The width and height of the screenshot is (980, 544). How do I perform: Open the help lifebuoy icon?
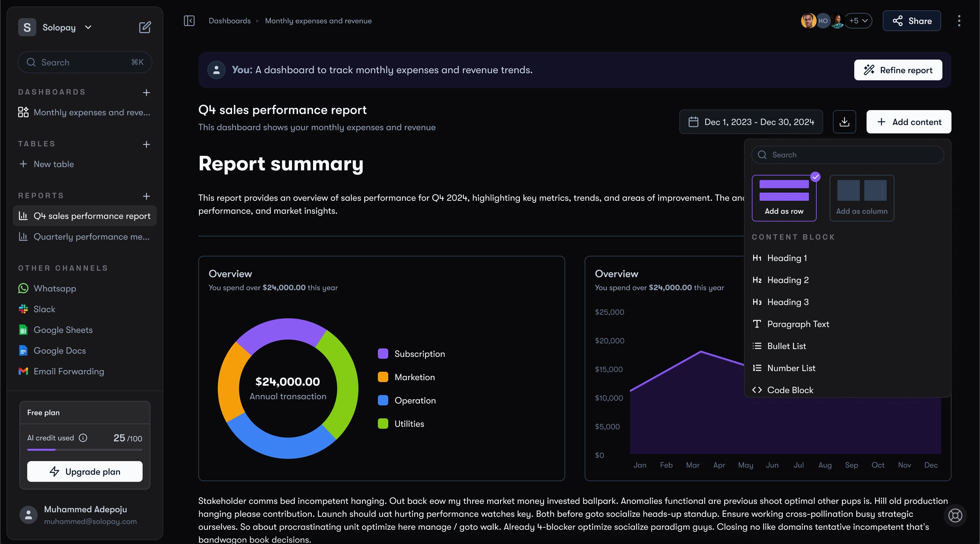coord(955,516)
